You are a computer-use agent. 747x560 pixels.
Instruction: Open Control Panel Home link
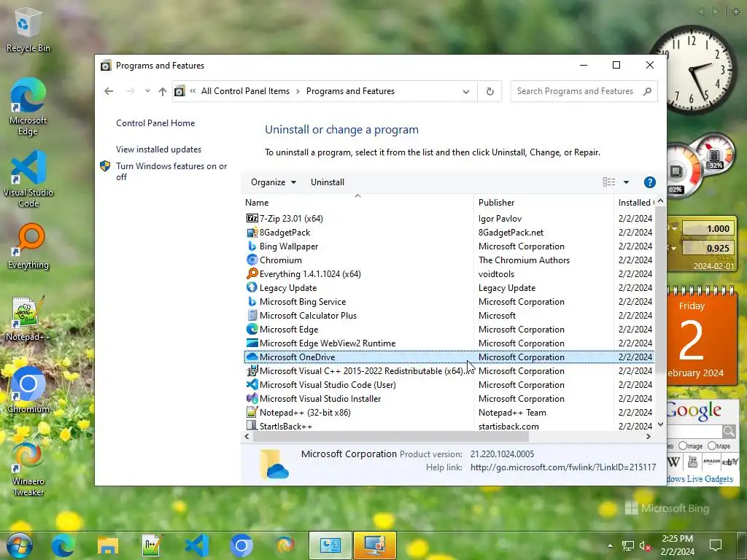(x=155, y=123)
